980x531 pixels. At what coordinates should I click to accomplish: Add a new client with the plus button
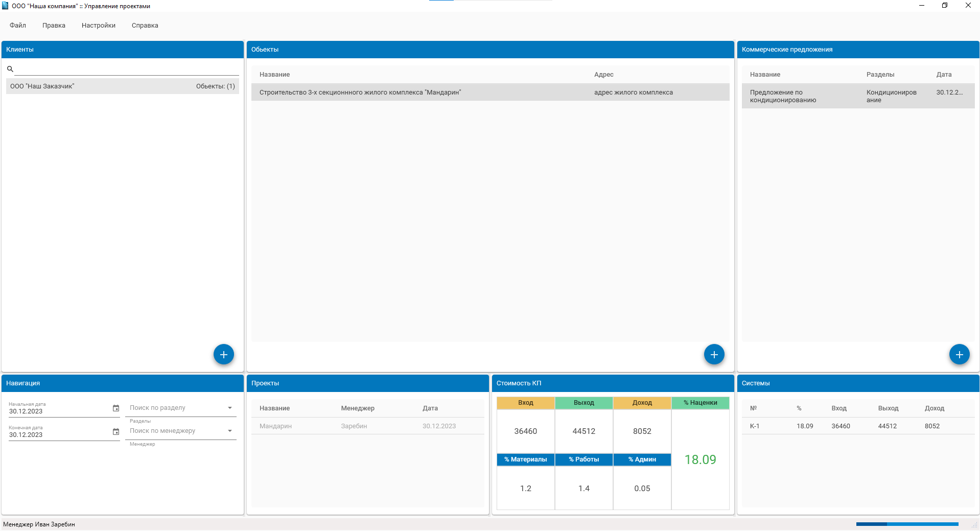click(x=223, y=354)
